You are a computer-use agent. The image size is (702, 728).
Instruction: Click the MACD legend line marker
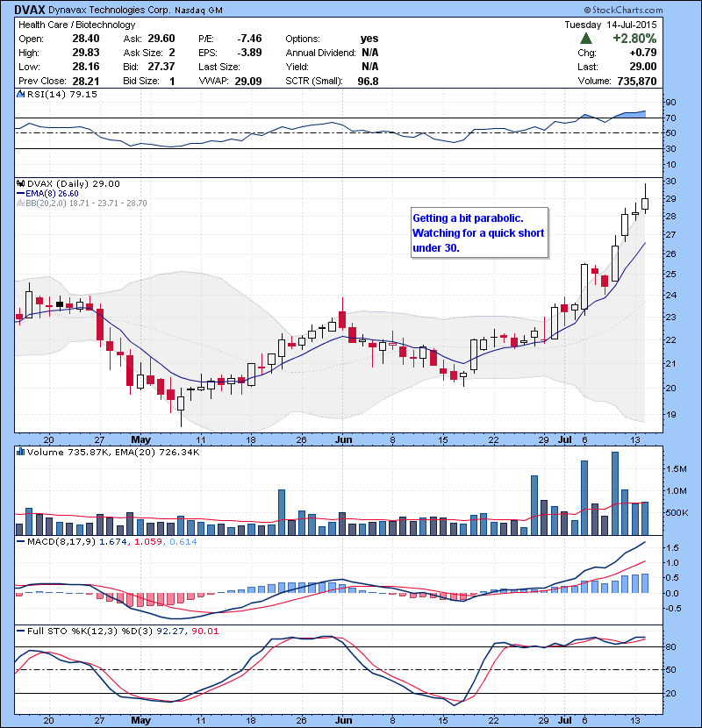coord(20,542)
